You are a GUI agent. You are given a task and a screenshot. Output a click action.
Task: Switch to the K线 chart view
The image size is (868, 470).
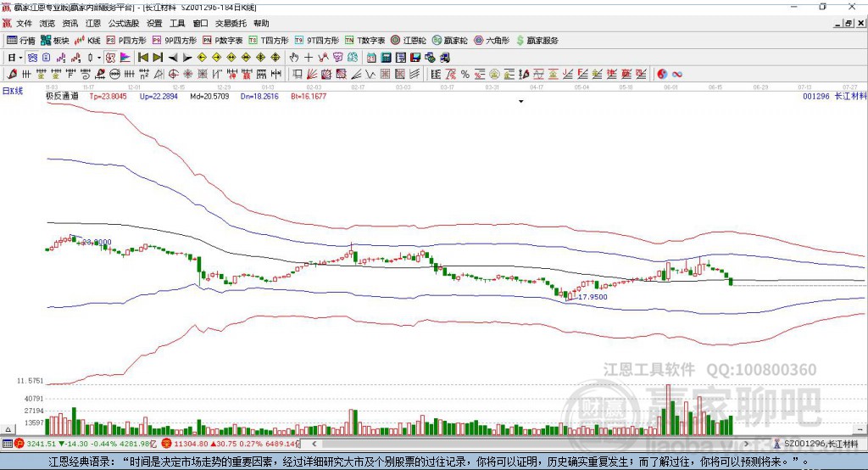click(x=87, y=41)
